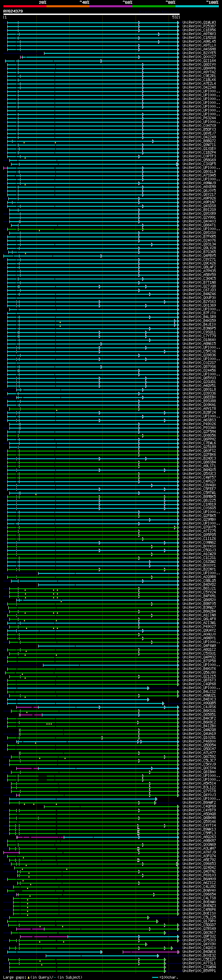
Task: Click the orange ~40% identity legend segment
Action: pos(68,6)
